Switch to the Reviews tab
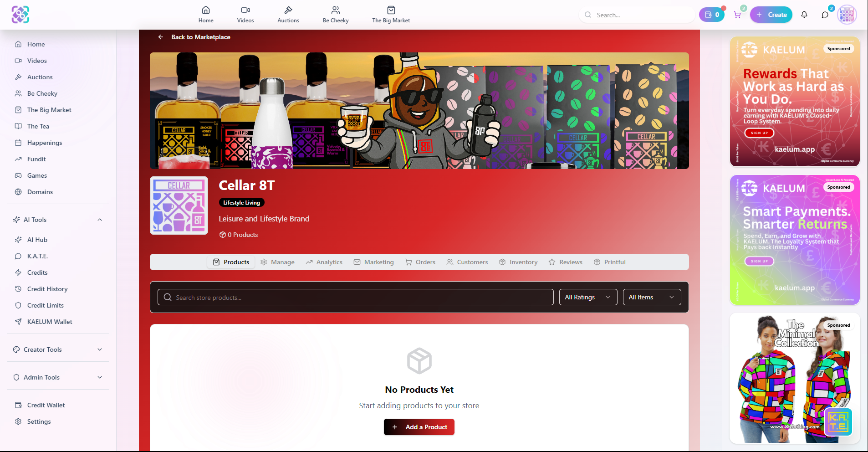Image resolution: width=868 pixels, height=452 pixels. [x=566, y=262]
